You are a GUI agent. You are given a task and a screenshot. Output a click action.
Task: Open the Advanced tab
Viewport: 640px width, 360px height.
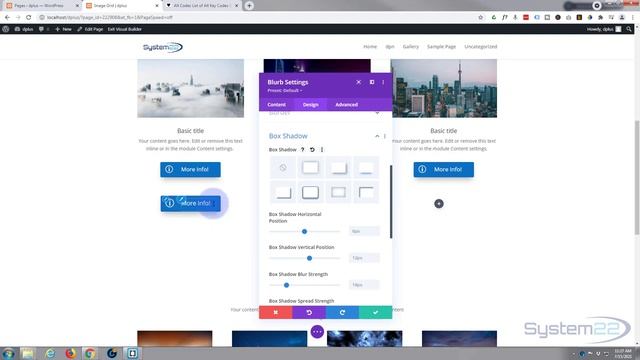(x=347, y=104)
